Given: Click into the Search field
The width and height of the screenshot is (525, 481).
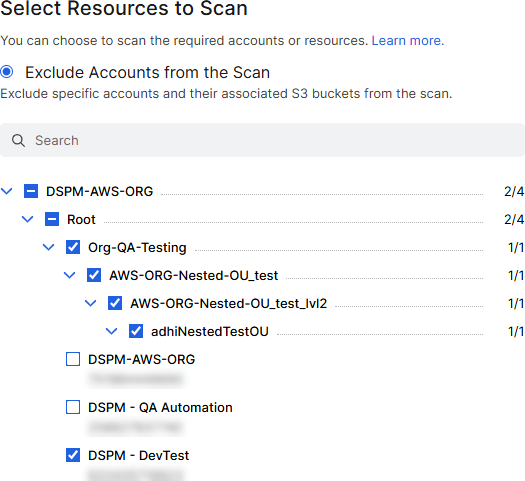Looking at the screenshot, I should click(x=262, y=140).
